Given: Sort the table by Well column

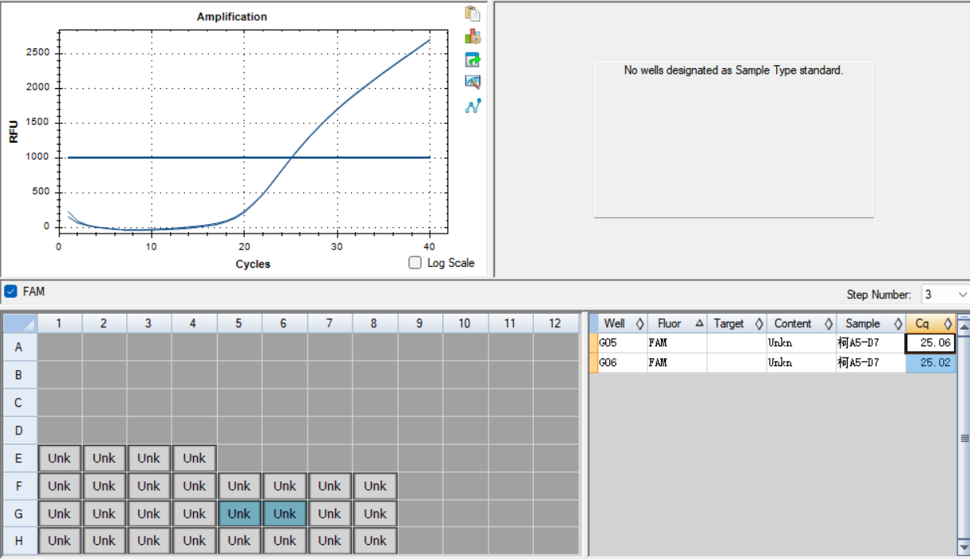Looking at the screenshot, I should (623, 323).
